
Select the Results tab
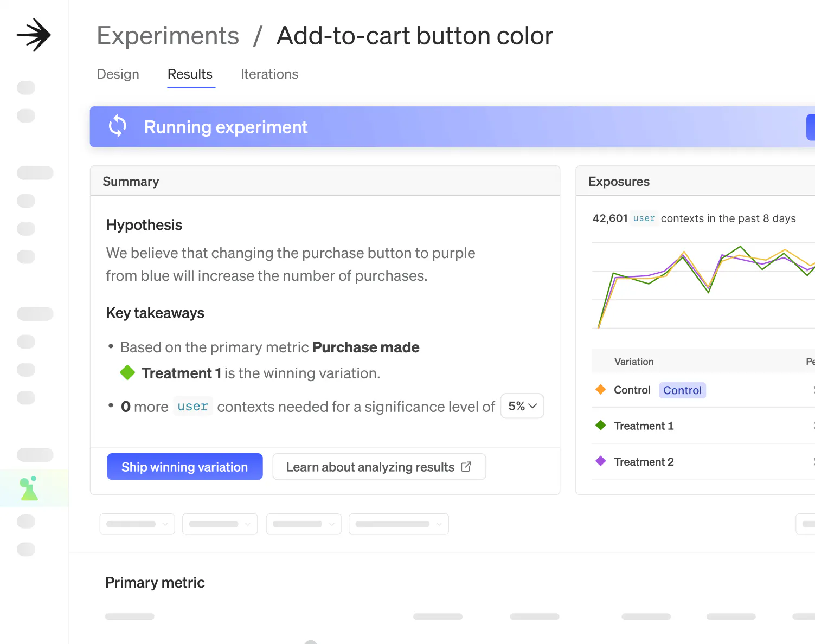[x=190, y=74]
